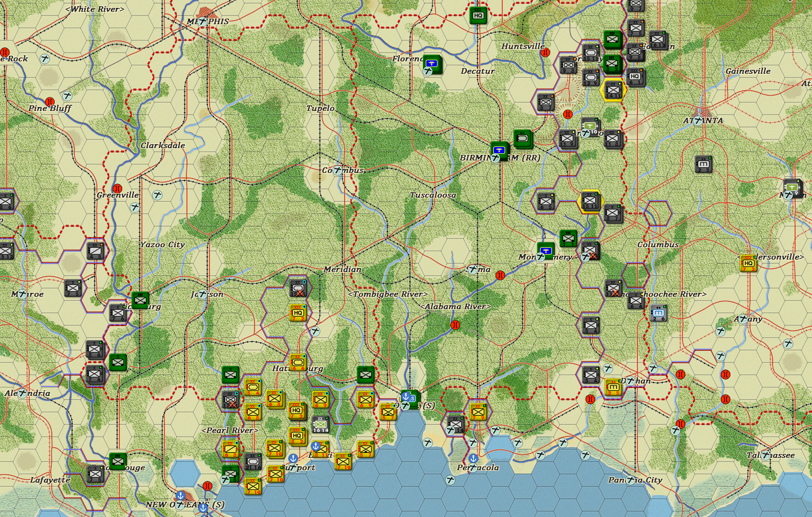
Task: Click the airfield icon at Jackson
Action: coord(203,294)
